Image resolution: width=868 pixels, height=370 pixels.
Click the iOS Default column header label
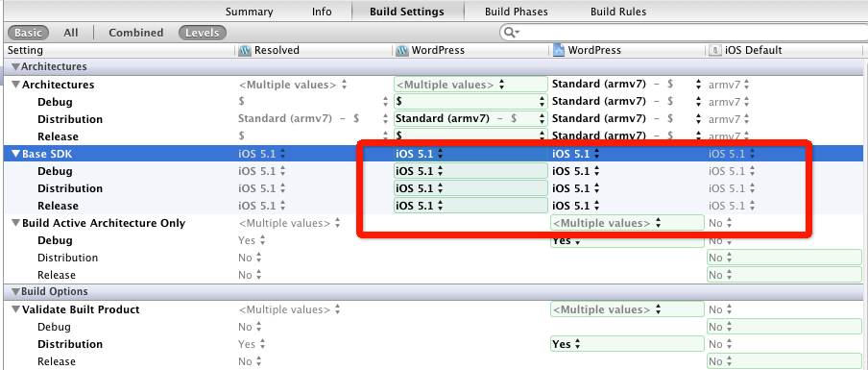pyautogui.click(x=754, y=50)
